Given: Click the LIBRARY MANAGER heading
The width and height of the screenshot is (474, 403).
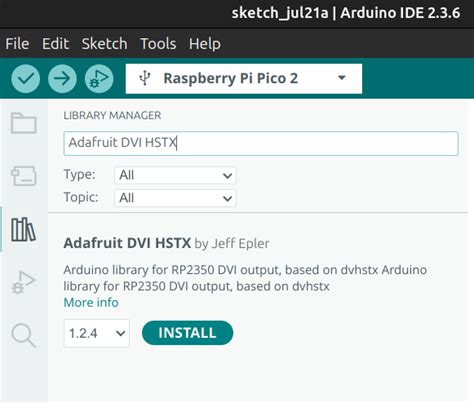Looking at the screenshot, I should tap(112, 115).
